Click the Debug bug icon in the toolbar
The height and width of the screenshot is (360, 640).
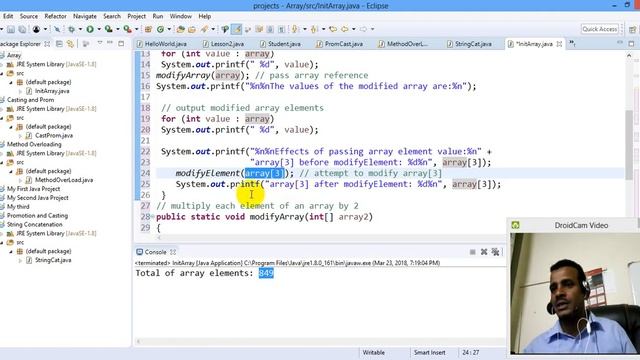71,29
